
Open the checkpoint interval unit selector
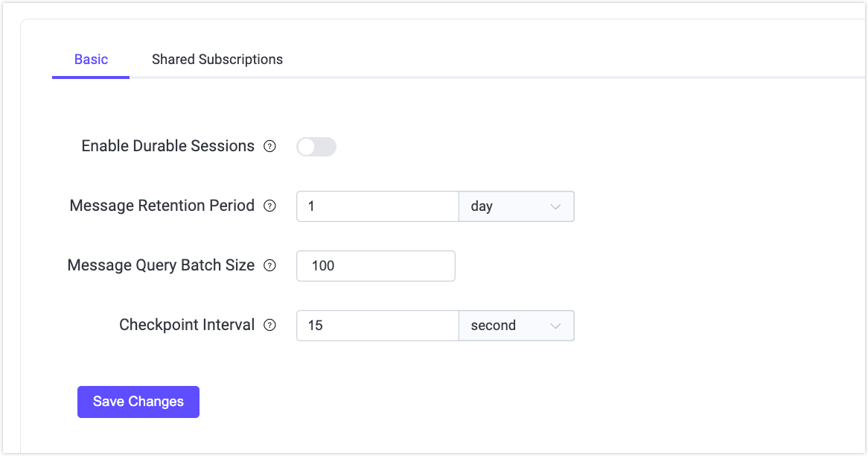(x=516, y=325)
